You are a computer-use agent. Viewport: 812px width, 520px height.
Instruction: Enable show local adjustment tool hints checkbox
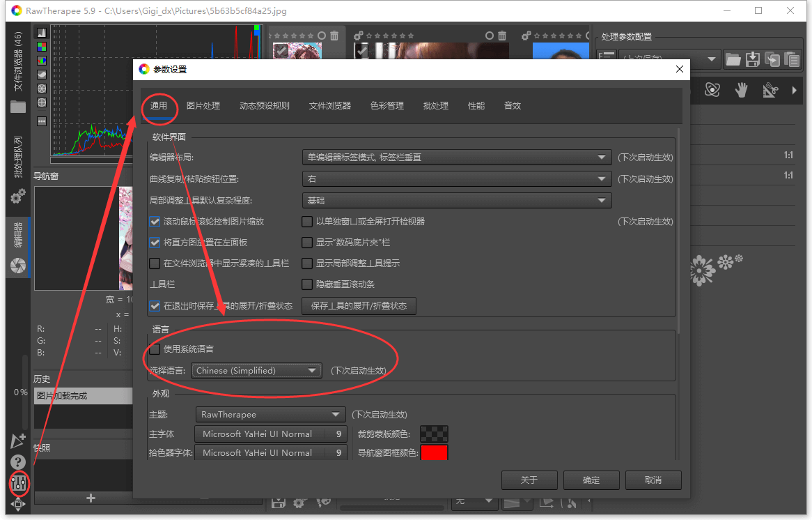307,263
